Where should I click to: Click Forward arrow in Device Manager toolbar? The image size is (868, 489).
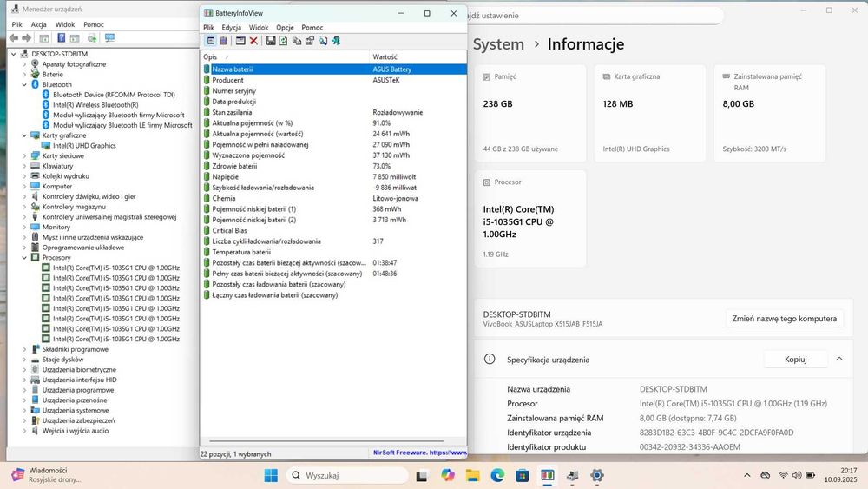coord(27,38)
